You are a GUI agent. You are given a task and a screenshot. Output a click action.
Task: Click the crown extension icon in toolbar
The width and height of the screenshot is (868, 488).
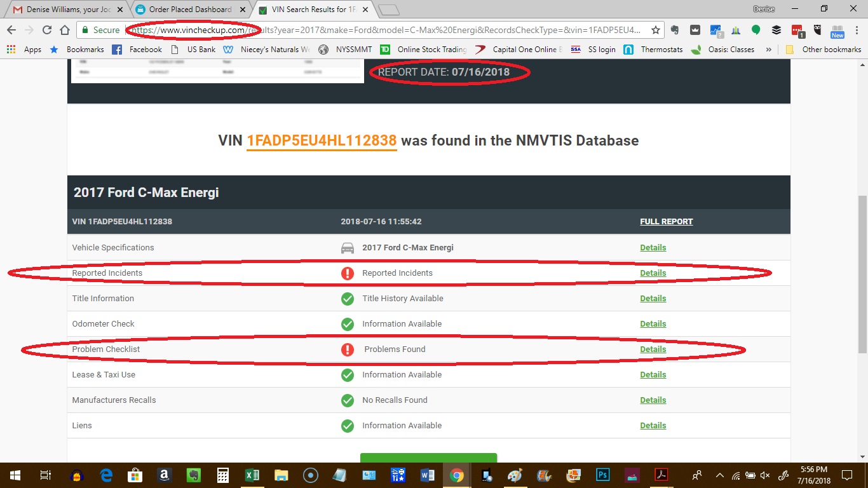click(x=695, y=30)
